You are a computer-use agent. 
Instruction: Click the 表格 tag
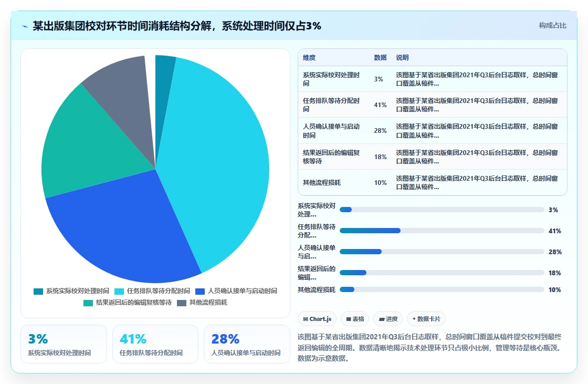(355, 319)
